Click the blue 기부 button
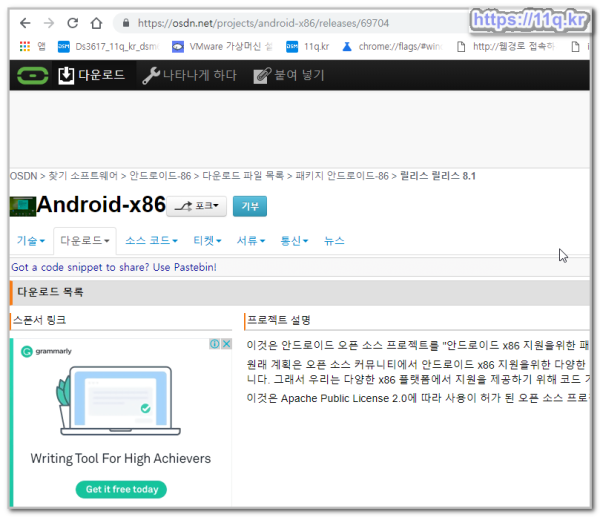This screenshot has height=517, width=600. 250,206
